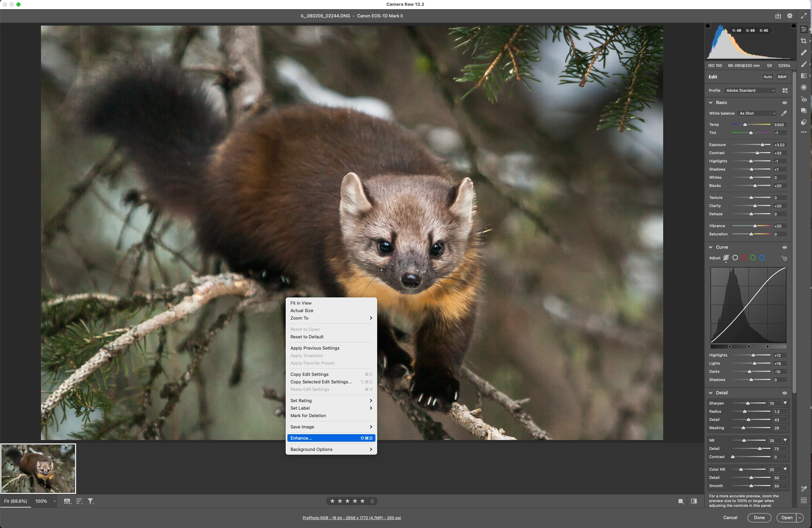812x528 pixels.
Task: Select the red channel curve circle
Action: [x=744, y=258]
